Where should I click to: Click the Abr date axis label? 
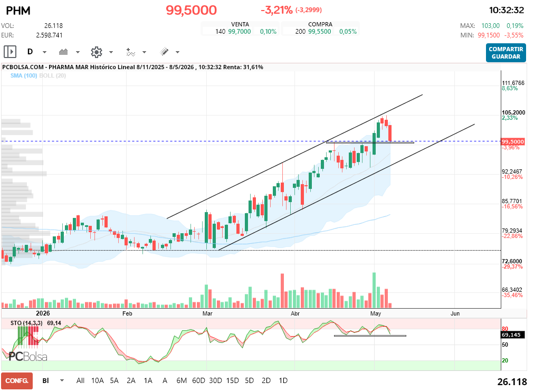(295, 313)
